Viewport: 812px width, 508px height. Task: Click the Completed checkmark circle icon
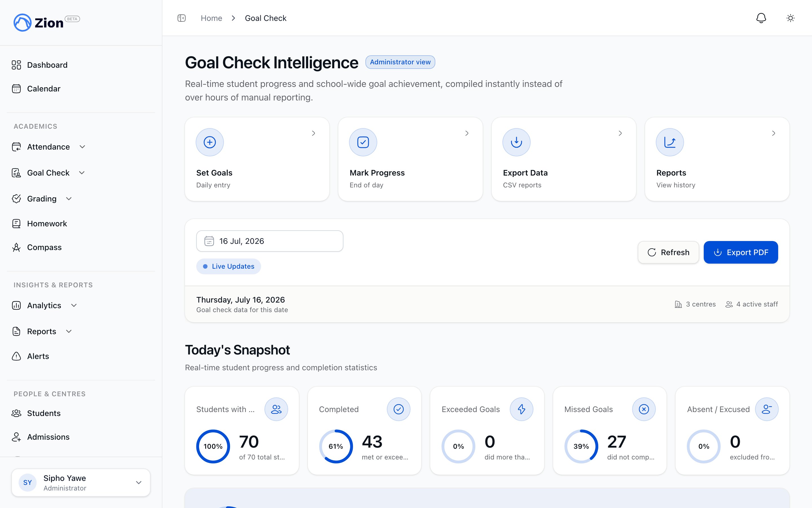[x=399, y=409]
